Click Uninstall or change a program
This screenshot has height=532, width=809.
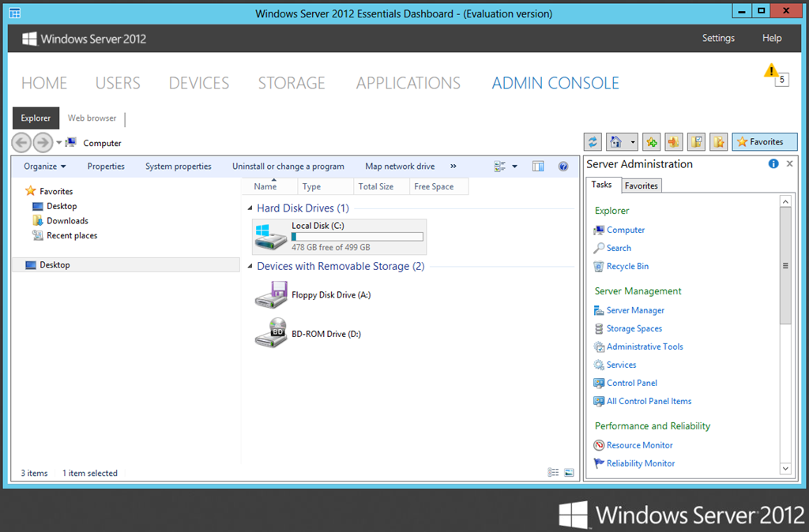(x=288, y=167)
